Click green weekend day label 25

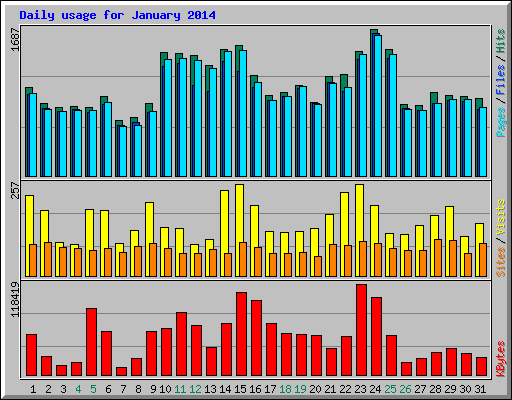click(390, 389)
